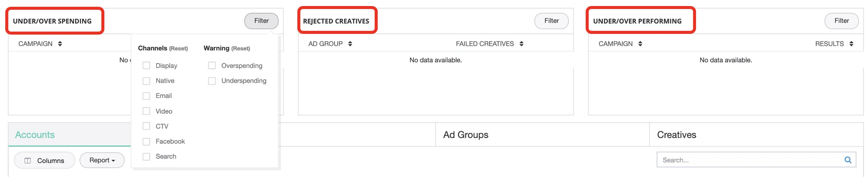868x179 pixels.
Task: Click the sort icon beside CAMPAIGN in Under/Over Performing
Action: (640, 44)
